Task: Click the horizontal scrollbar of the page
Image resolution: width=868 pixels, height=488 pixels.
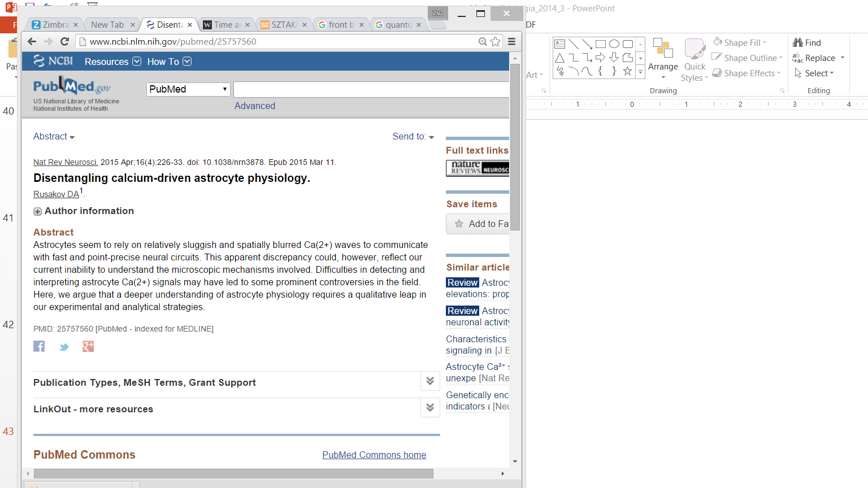Action: pos(233,473)
